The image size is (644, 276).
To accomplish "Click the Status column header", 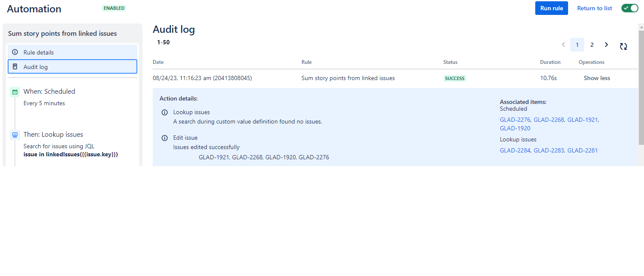I will tap(450, 62).
